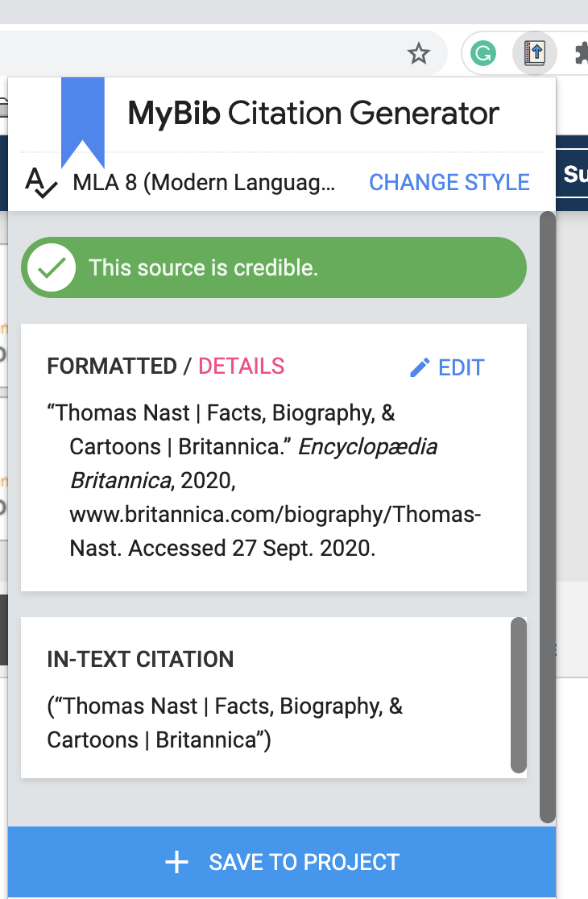Image resolution: width=588 pixels, height=899 pixels.
Task: Click the EDIT button
Action: tap(460, 367)
